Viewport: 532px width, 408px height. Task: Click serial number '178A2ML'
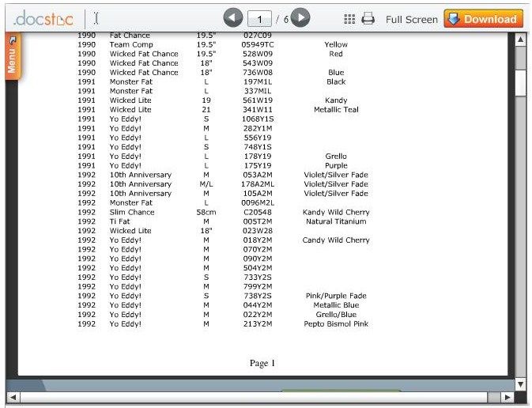258,184
